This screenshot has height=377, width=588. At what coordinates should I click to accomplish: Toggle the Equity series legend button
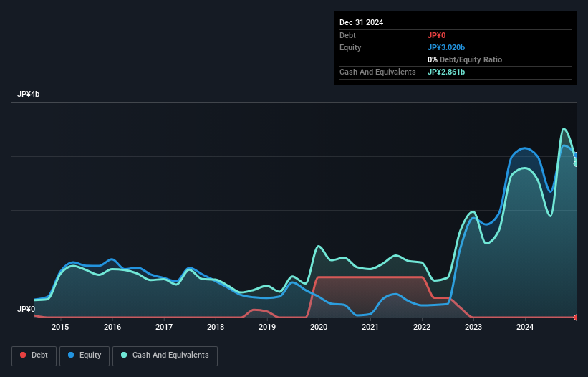pos(85,355)
